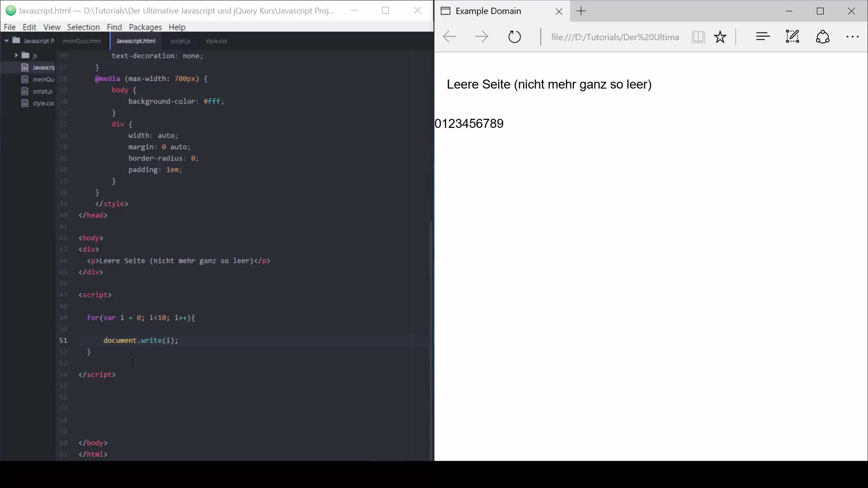Open the Edge Hub panel
The width and height of the screenshot is (868, 488).
(763, 37)
